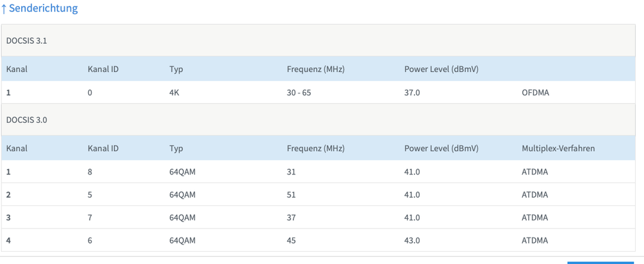644x264 pixels.
Task: Click the Typ header in DOCSIS 3.0 table
Action: pyautogui.click(x=176, y=148)
